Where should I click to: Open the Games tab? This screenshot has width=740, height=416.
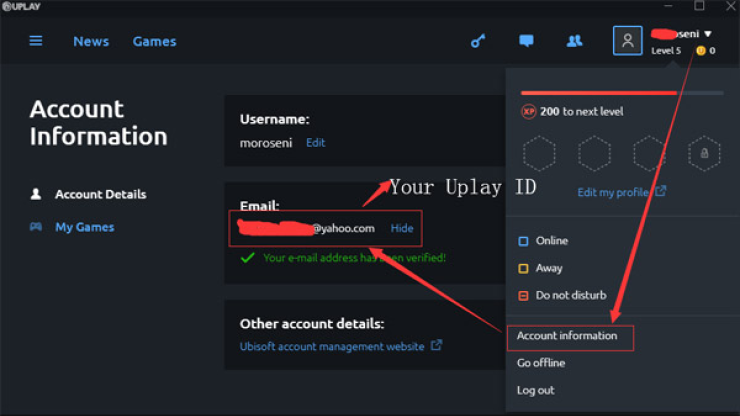(154, 42)
